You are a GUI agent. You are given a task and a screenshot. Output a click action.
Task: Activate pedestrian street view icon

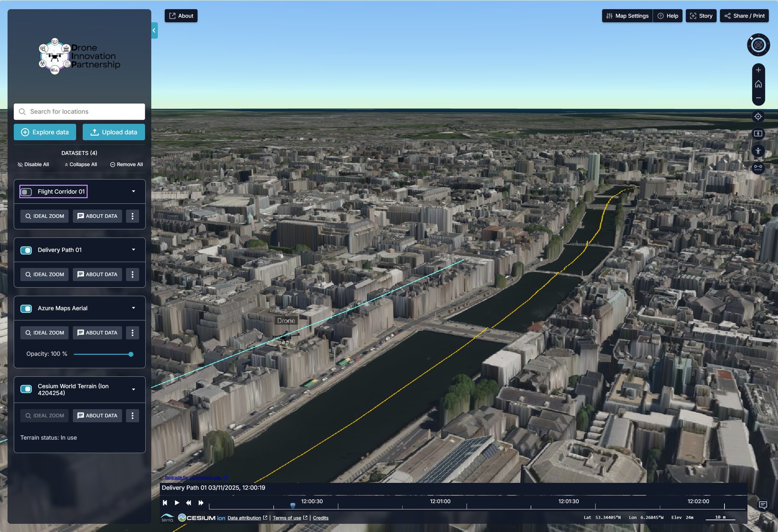pos(758,151)
